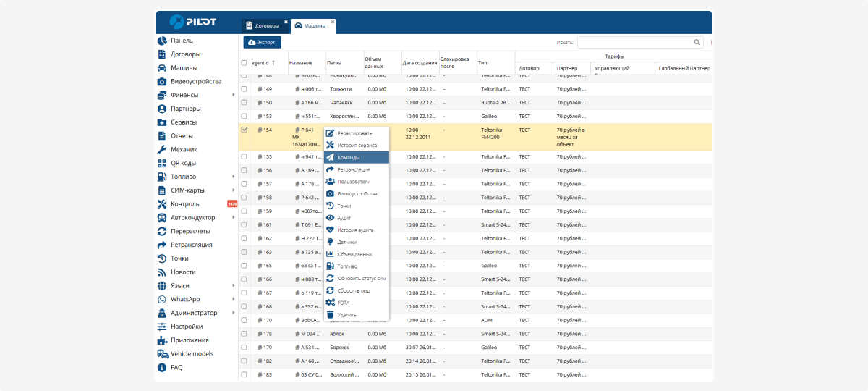Choose Обновить статус сим menu entry
Image resolution: width=868 pixels, height=391 pixels.
click(356, 278)
